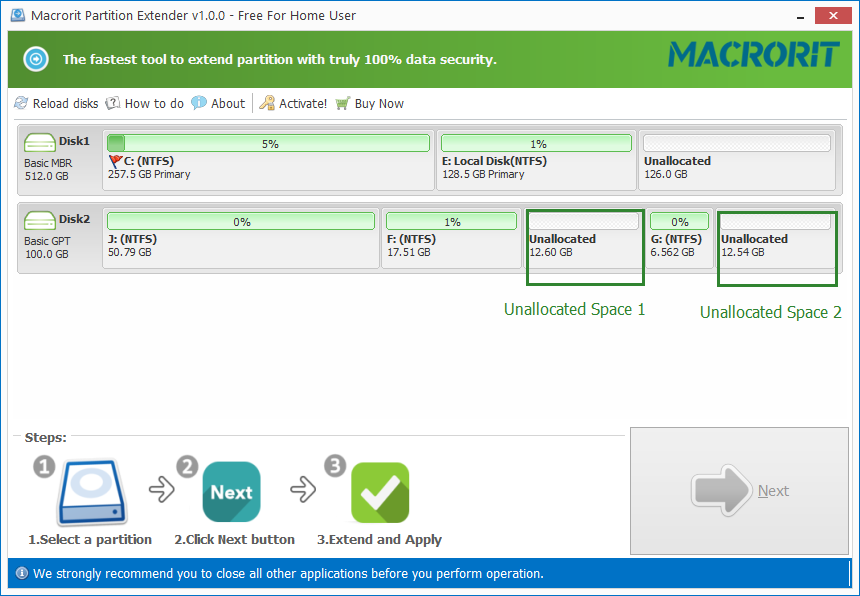Image resolution: width=860 pixels, height=596 pixels.
Task: Select the F: (NTFS) partition
Action: pyautogui.click(x=451, y=239)
